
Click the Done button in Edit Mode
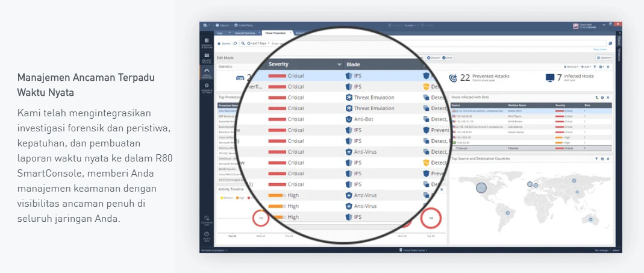448,58
